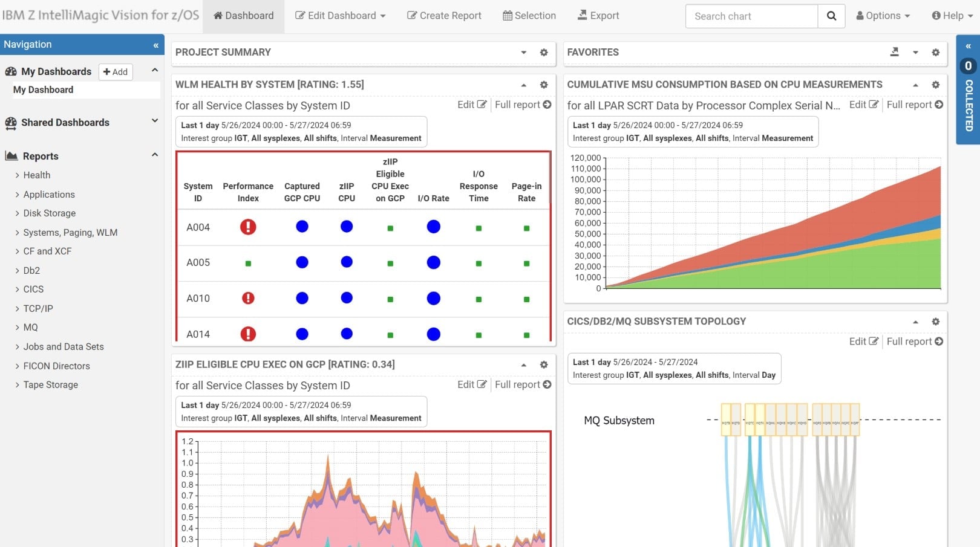Open Cumulative MSU panel gear settings

click(935, 85)
